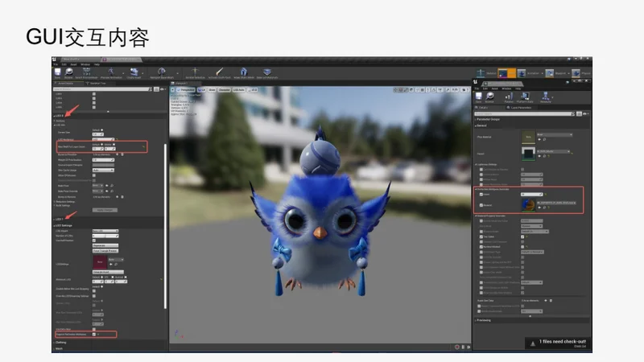Click the Save icon in the main toolbar
The width and height of the screenshot is (644, 362).
click(x=57, y=72)
